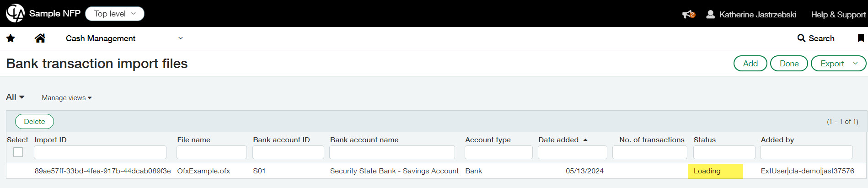Image resolution: width=868 pixels, height=188 pixels.
Task: Click the Sage Intacct company logo
Action: (15, 13)
